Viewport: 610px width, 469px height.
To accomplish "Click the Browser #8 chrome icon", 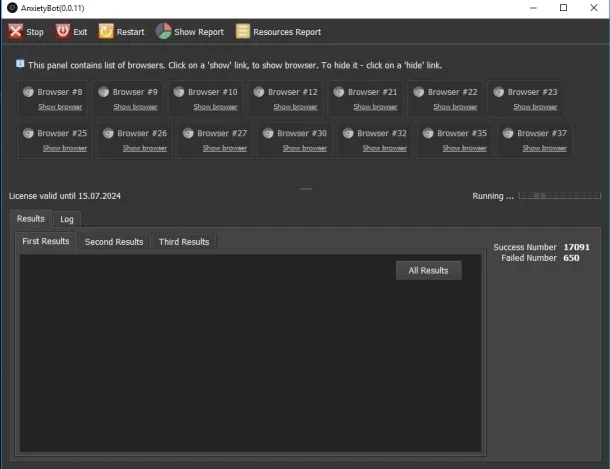I will coord(28,92).
